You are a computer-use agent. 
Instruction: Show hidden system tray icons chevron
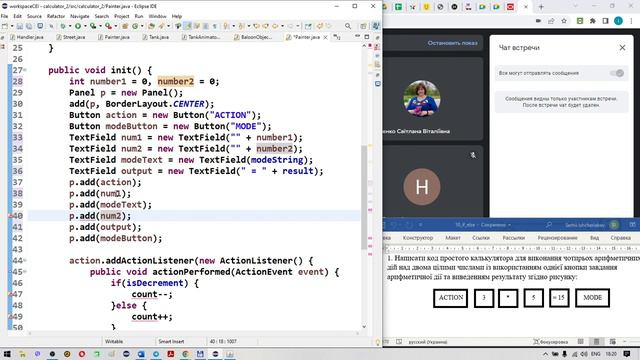tap(545, 354)
